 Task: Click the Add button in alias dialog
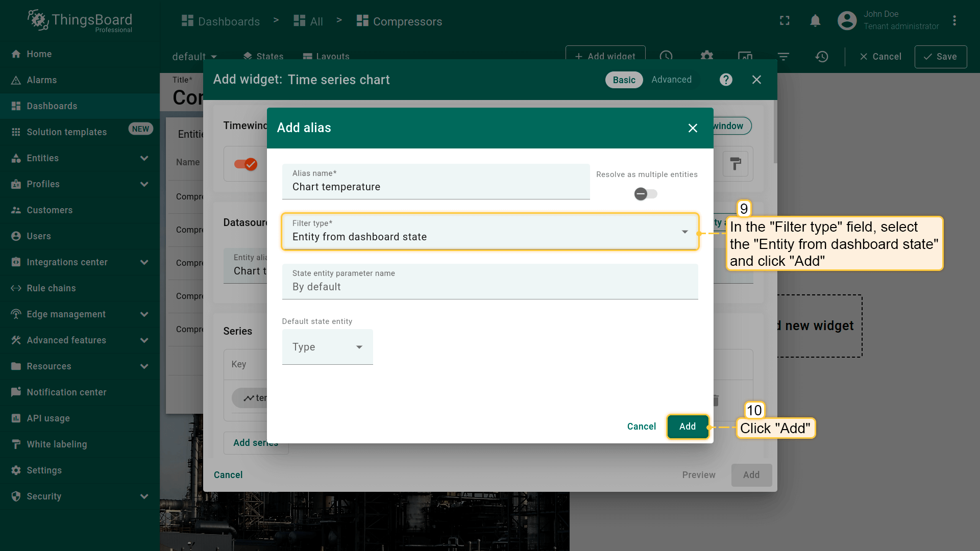(x=687, y=427)
